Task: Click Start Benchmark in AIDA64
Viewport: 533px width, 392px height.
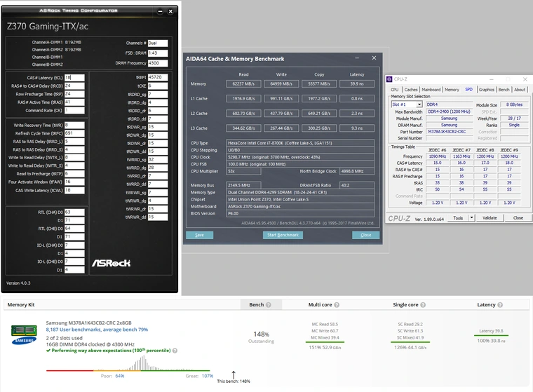Action: (283, 235)
